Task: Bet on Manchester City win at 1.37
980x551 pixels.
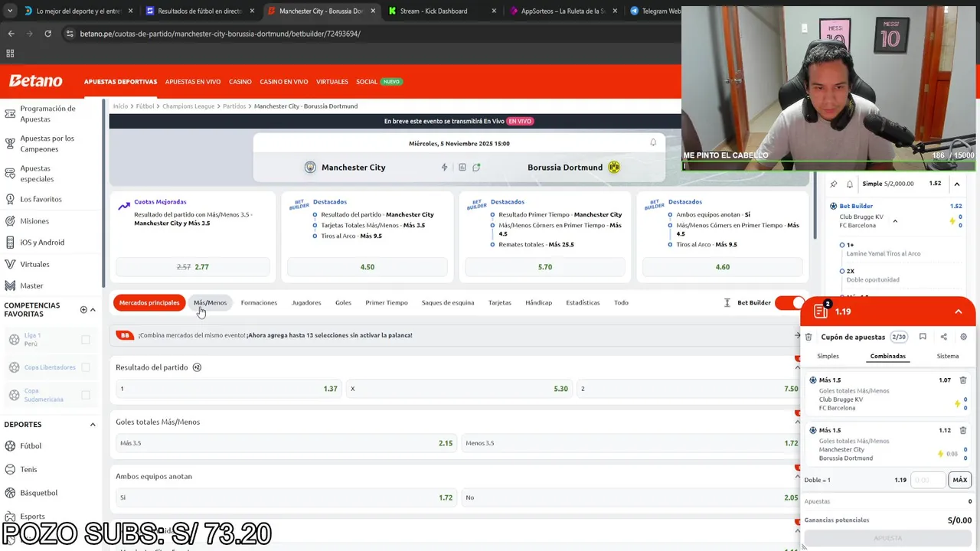Action: click(228, 389)
